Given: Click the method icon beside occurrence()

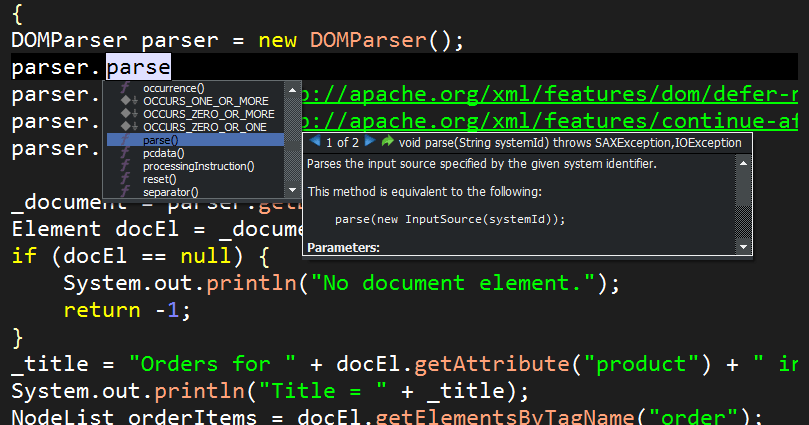Looking at the screenshot, I should [x=127, y=88].
